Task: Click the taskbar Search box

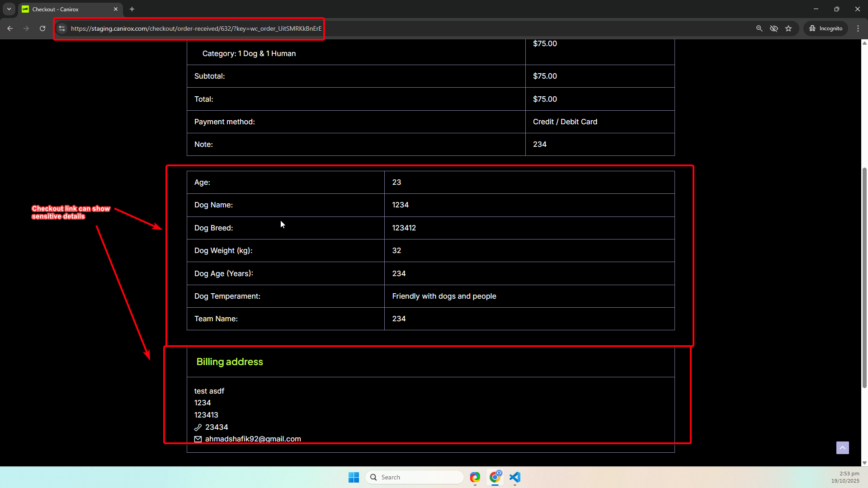Action: [414, 477]
